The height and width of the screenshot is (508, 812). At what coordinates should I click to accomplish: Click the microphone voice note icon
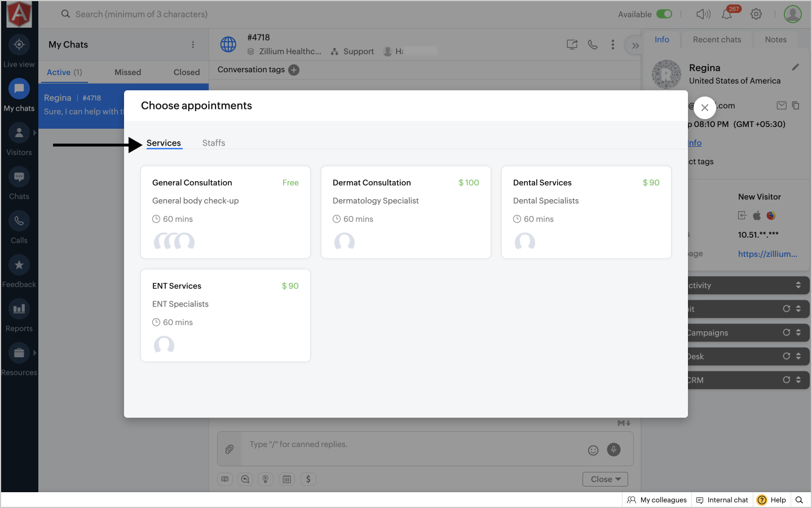614,449
